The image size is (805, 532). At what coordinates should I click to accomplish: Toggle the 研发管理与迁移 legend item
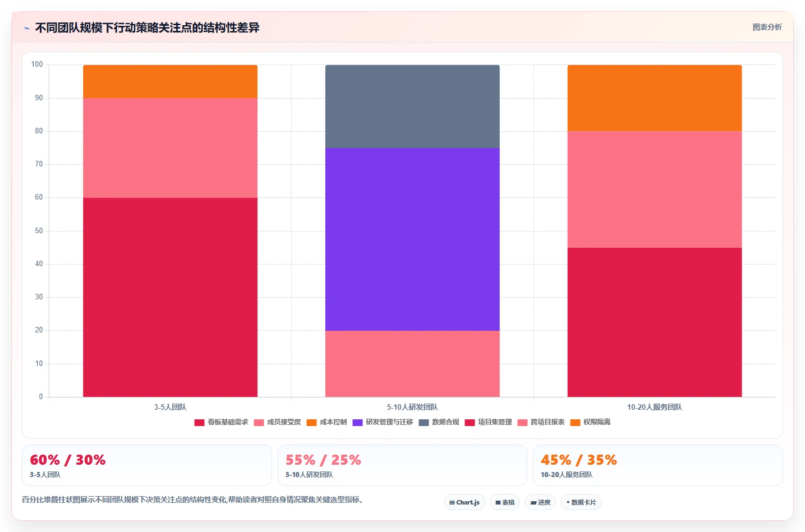pyautogui.click(x=383, y=422)
